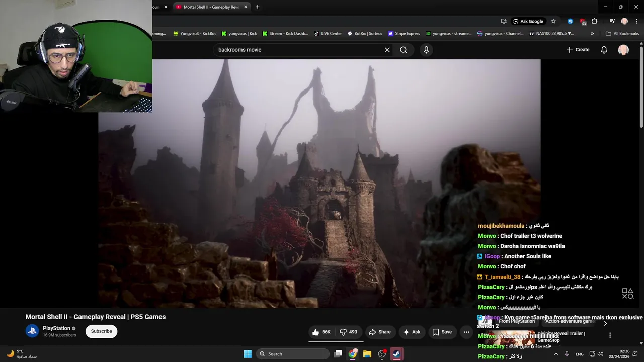The width and height of the screenshot is (644, 362).
Task: Open the Windows Start menu
Action: point(248,354)
